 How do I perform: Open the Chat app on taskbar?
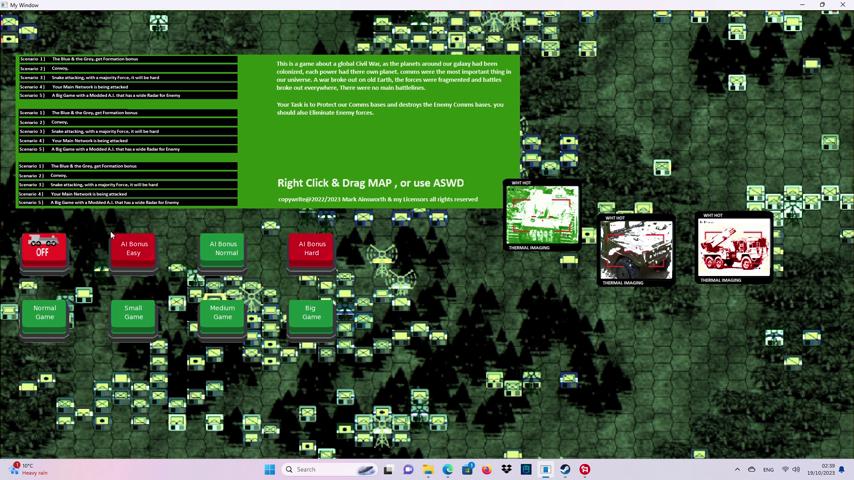click(x=408, y=469)
